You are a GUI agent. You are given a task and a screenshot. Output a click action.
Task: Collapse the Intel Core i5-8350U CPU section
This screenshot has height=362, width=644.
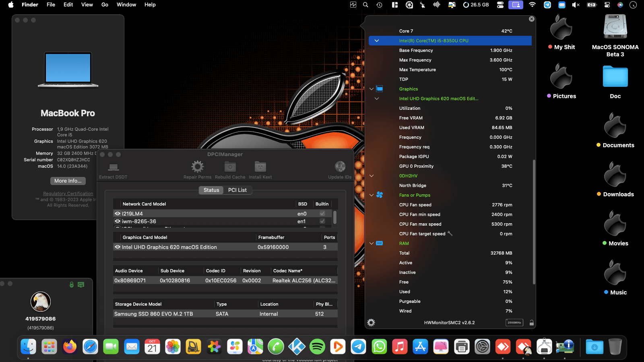[x=377, y=41]
